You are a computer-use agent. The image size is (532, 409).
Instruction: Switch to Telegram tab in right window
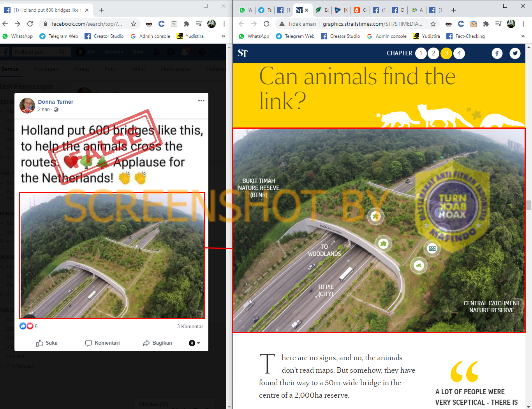pos(265,10)
